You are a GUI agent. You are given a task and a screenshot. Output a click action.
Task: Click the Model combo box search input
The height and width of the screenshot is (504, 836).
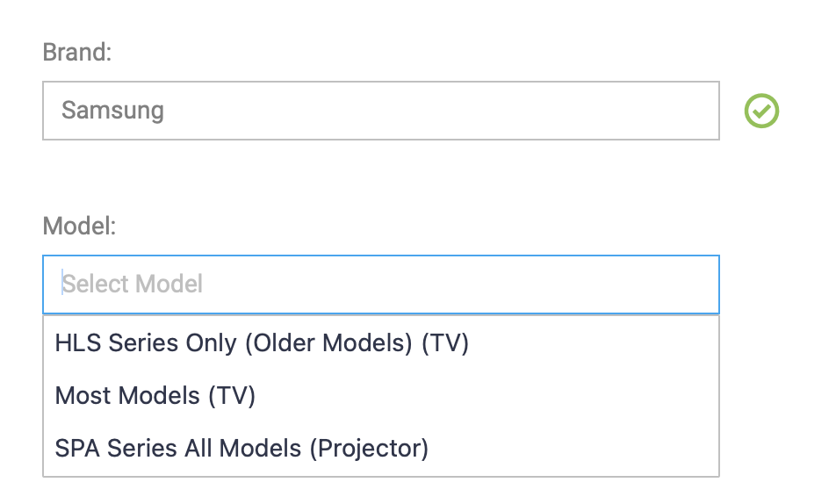coord(380,284)
